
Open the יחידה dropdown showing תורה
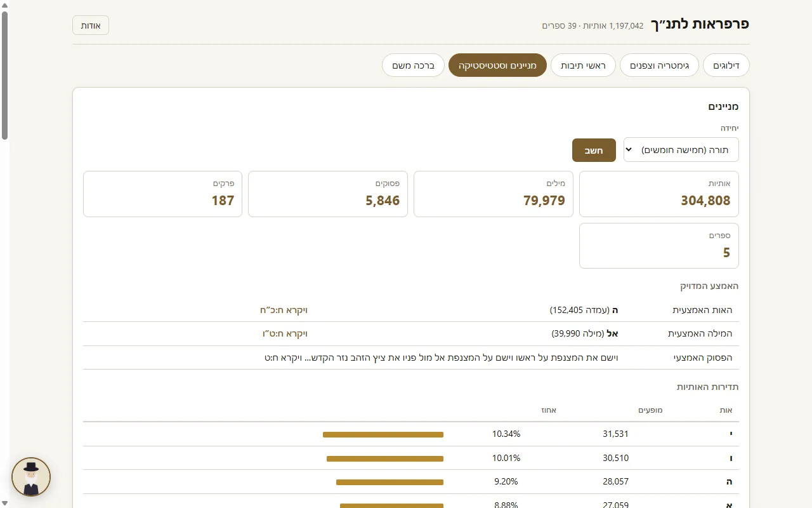(681, 150)
